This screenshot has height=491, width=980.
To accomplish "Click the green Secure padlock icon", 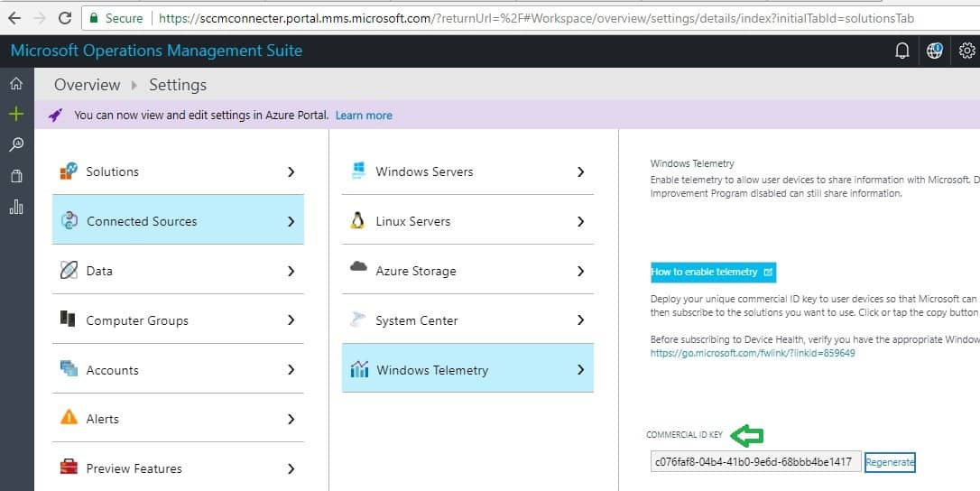I will (94, 18).
